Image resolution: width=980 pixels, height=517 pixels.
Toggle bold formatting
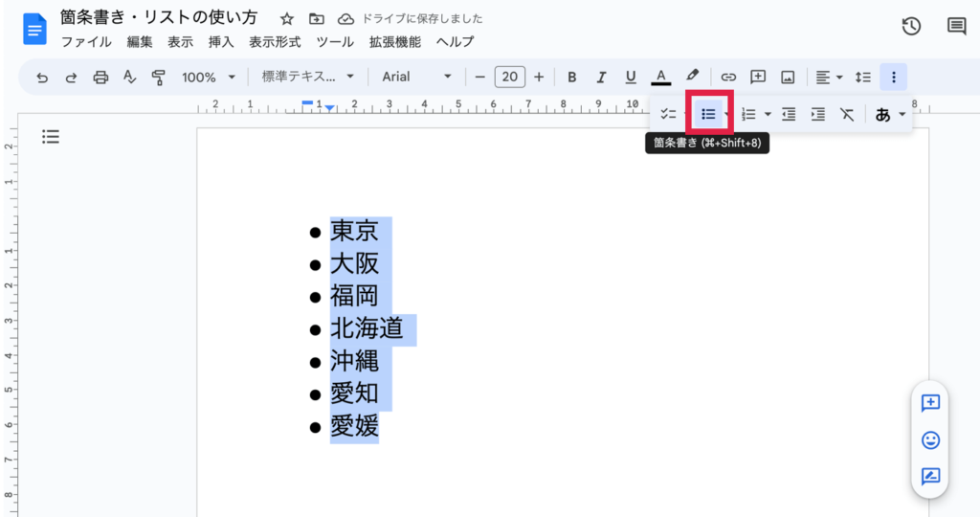point(572,78)
